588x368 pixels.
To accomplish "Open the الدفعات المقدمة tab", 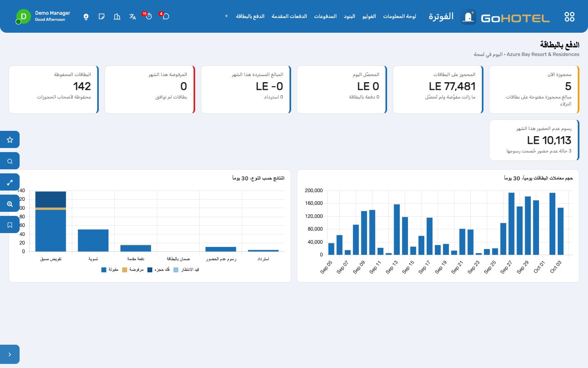I will tap(289, 16).
